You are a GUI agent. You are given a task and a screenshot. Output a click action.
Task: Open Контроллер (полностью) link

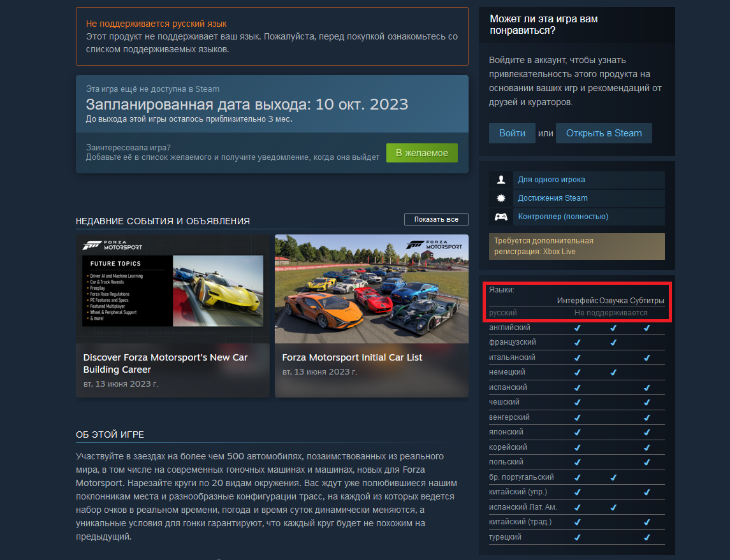(563, 217)
